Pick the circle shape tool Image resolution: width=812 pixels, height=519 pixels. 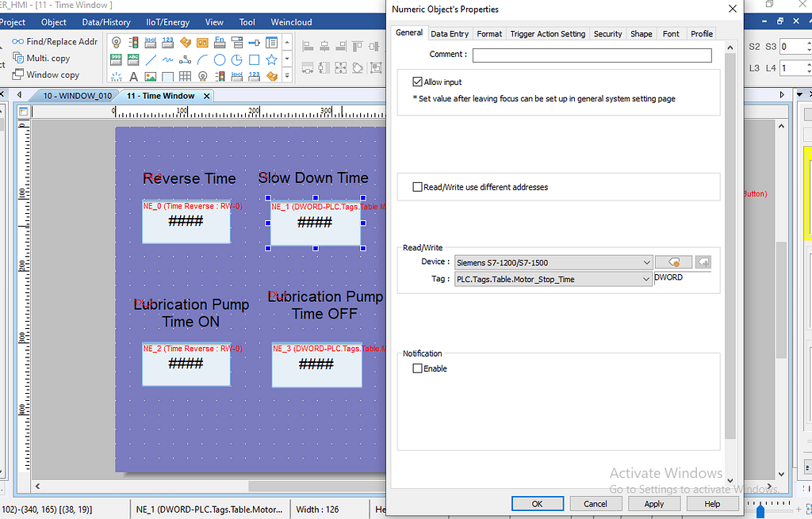pos(220,59)
